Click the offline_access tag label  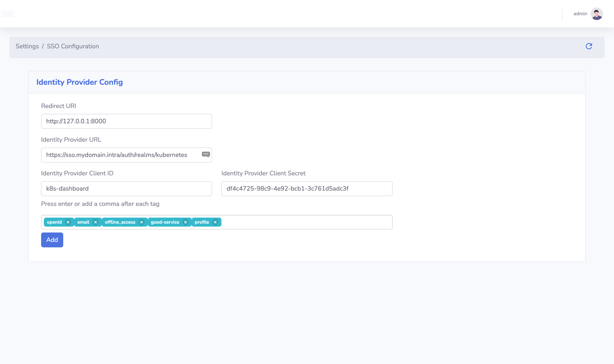point(120,222)
